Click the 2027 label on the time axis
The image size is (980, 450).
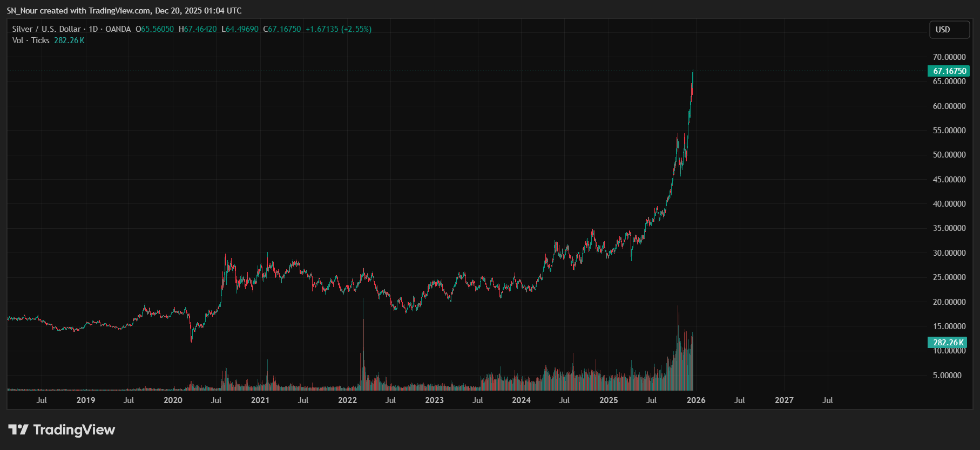tap(783, 400)
